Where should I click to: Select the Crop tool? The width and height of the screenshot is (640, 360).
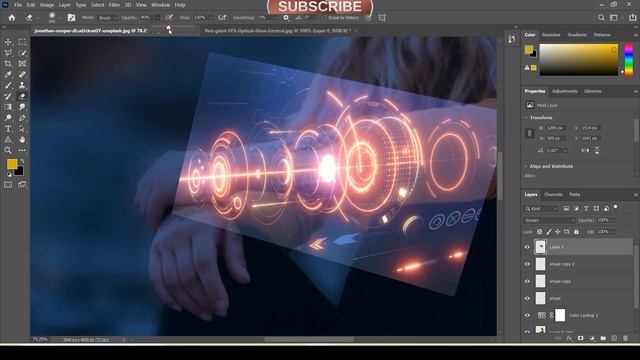pos(8,64)
